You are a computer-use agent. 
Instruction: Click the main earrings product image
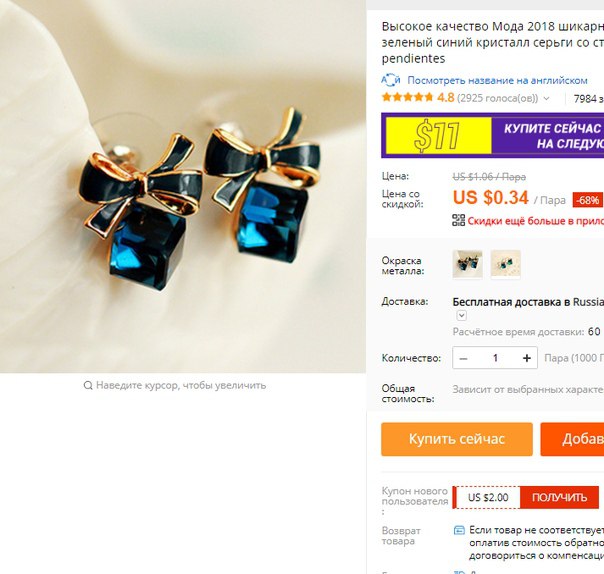click(x=183, y=186)
